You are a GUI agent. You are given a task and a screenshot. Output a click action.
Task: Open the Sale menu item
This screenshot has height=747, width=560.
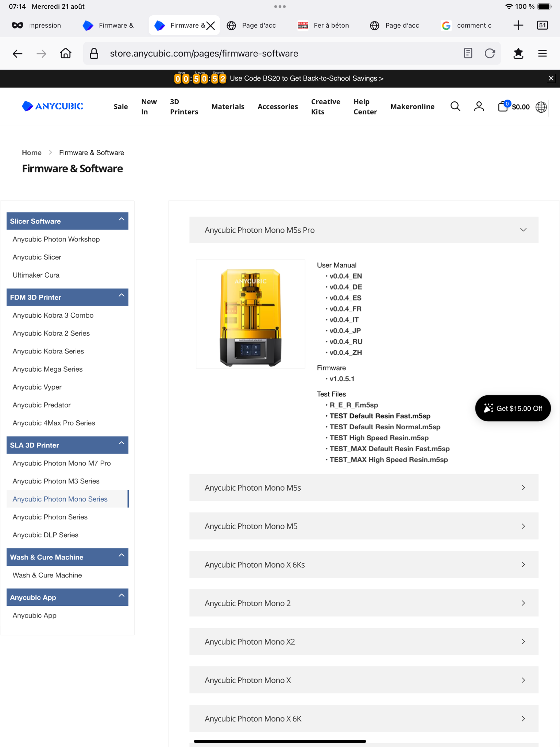click(x=121, y=107)
